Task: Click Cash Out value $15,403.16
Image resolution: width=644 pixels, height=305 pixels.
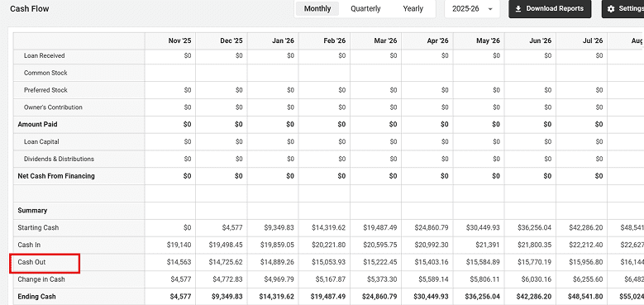Action: (x=432, y=262)
